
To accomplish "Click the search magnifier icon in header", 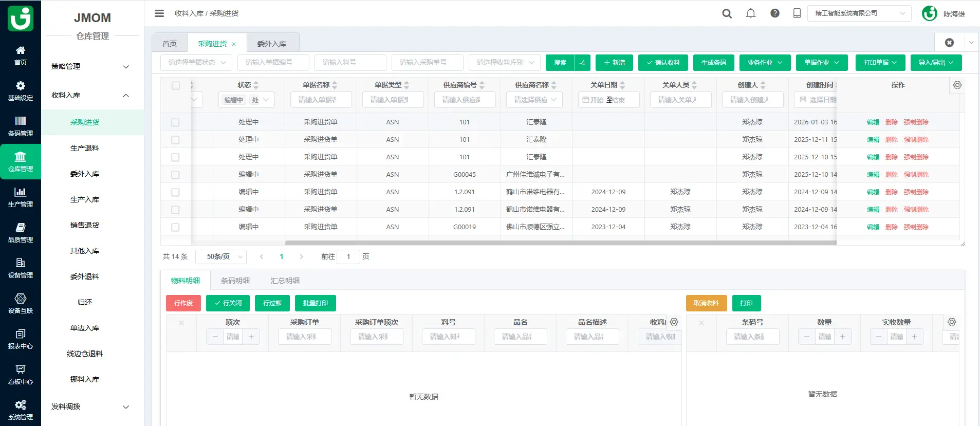I will 727,14.
